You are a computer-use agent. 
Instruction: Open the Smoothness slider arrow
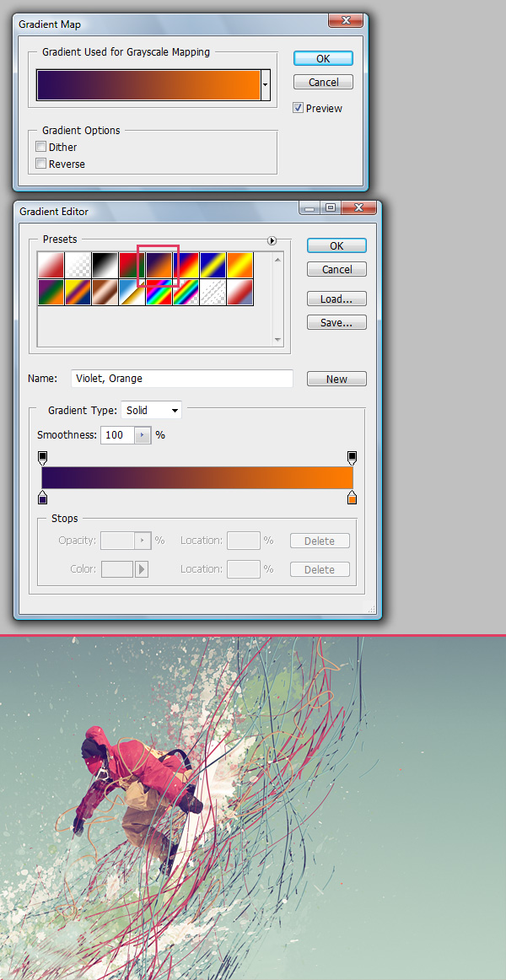pyautogui.click(x=143, y=434)
